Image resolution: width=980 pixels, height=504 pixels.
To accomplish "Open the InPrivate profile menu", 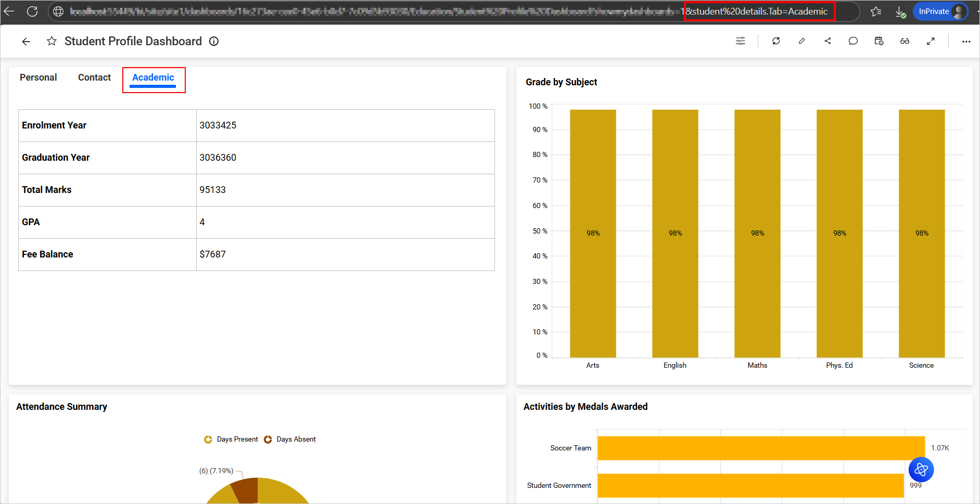I will tap(940, 11).
